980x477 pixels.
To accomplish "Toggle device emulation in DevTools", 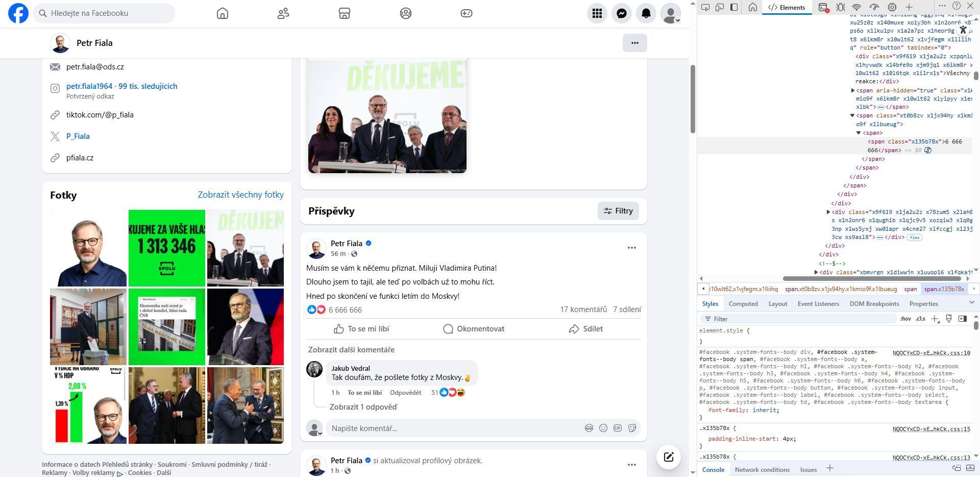I will pos(720,7).
